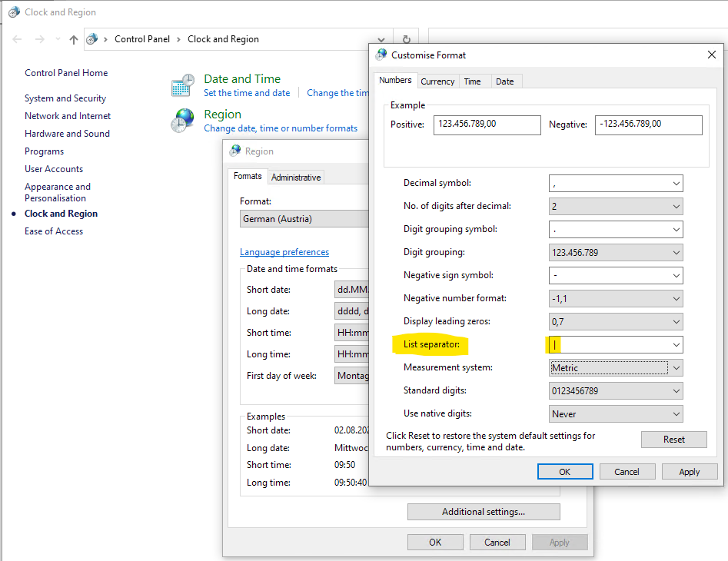Switch to the Time tab

point(473,81)
